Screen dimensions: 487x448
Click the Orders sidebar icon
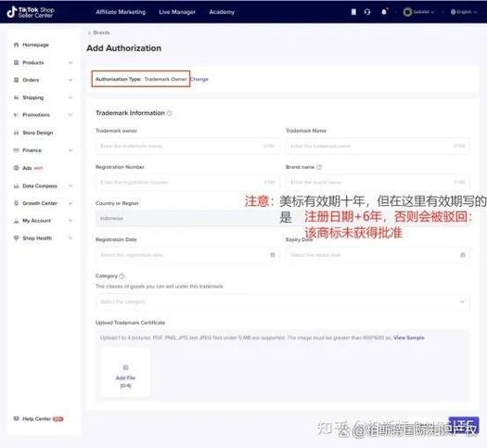[x=16, y=80]
